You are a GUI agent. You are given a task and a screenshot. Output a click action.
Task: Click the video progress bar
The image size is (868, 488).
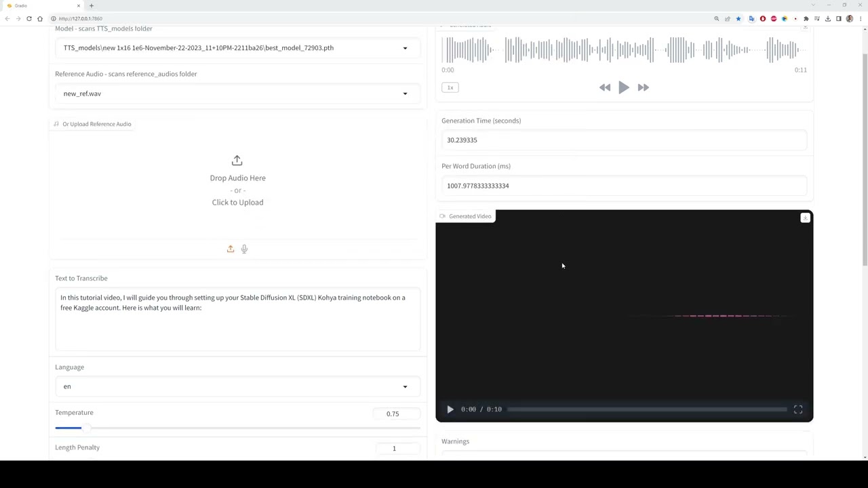point(647,409)
